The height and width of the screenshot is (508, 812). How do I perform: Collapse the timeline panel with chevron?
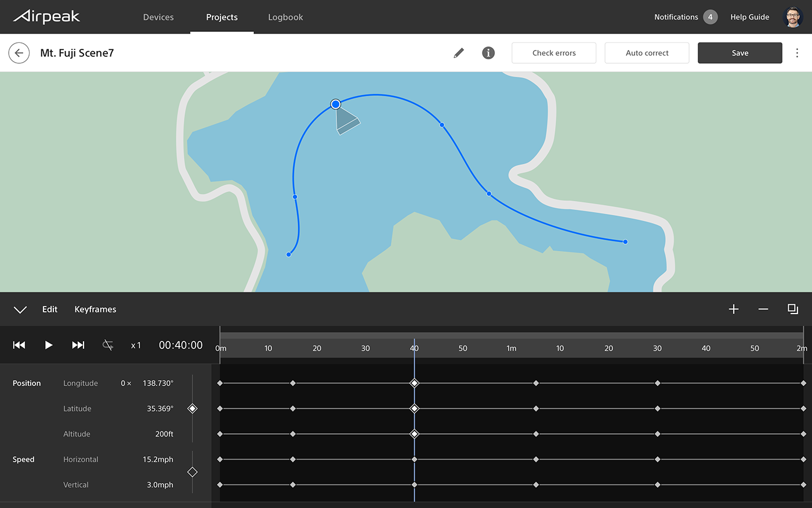[20, 309]
